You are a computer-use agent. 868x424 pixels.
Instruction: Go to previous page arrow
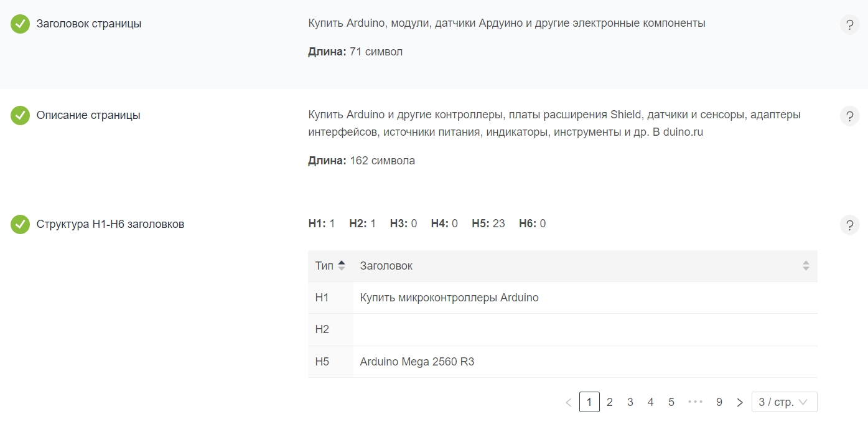tap(569, 402)
